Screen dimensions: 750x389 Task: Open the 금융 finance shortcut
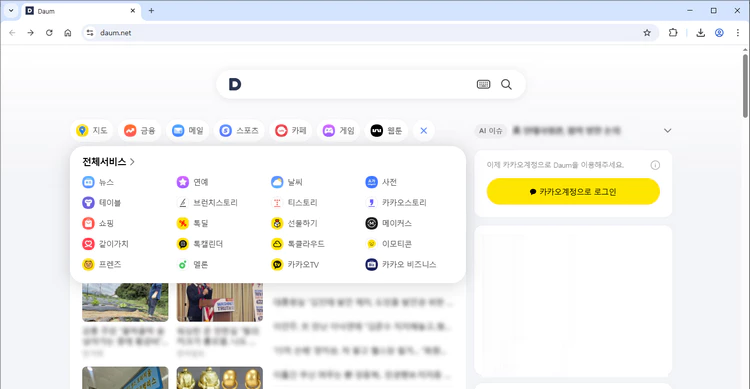(x=140, y=131)
